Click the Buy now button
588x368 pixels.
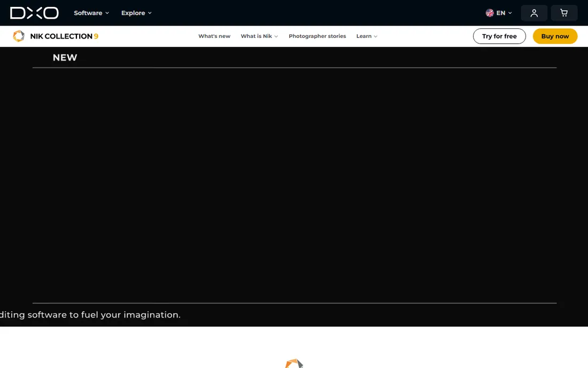(x=555, y=36)
